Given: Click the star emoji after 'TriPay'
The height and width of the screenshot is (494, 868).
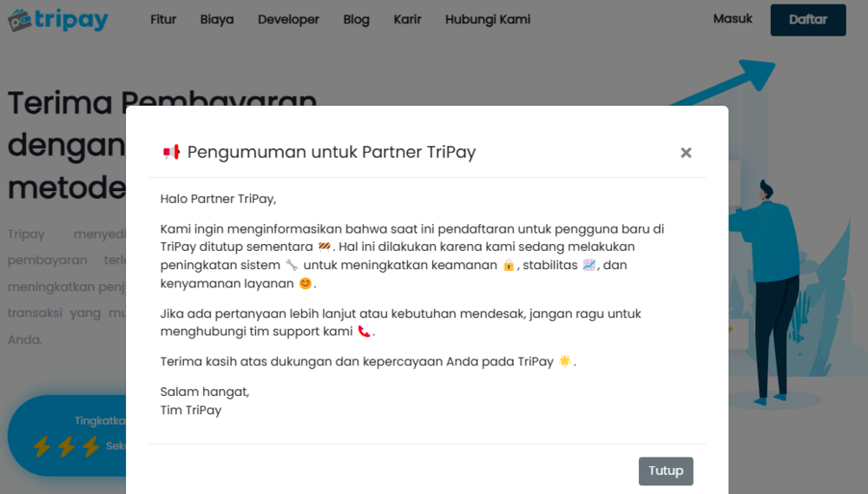Looking at the screenshot, I should [x=565, y=361].
